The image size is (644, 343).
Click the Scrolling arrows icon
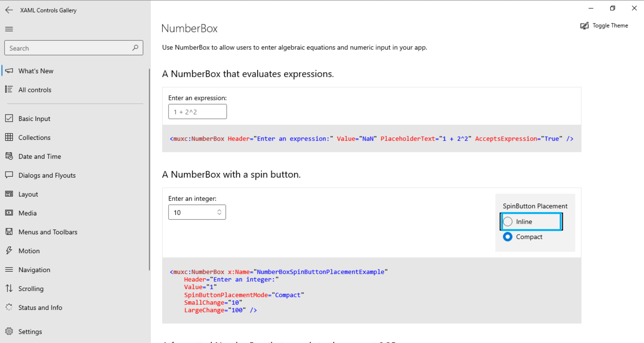(x=9, y=288)
